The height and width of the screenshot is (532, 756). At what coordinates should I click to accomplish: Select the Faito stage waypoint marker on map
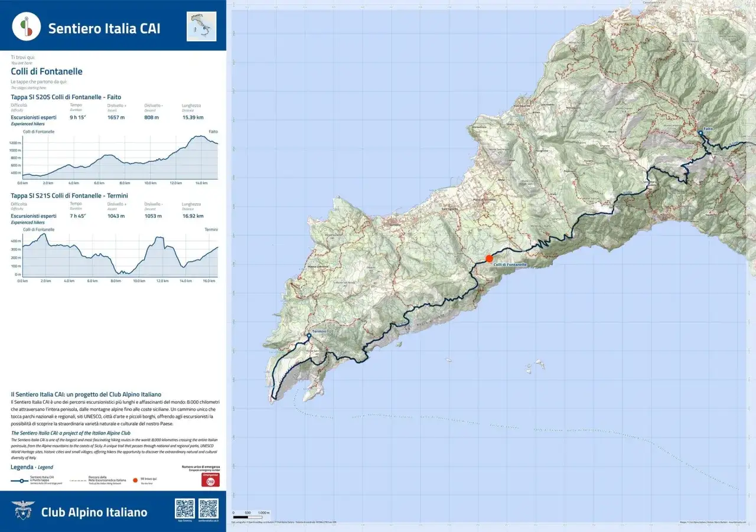(700, 133)
